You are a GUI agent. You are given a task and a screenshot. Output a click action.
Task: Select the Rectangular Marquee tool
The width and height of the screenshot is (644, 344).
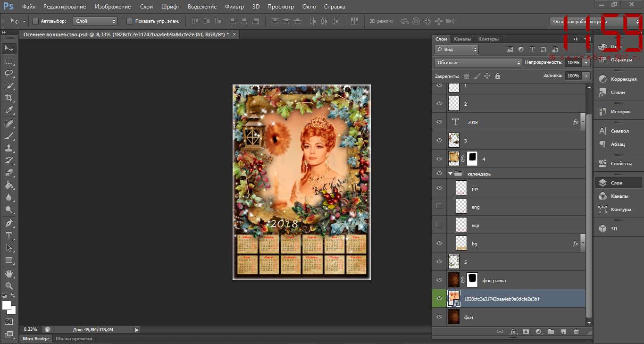[x=9, y=61]
